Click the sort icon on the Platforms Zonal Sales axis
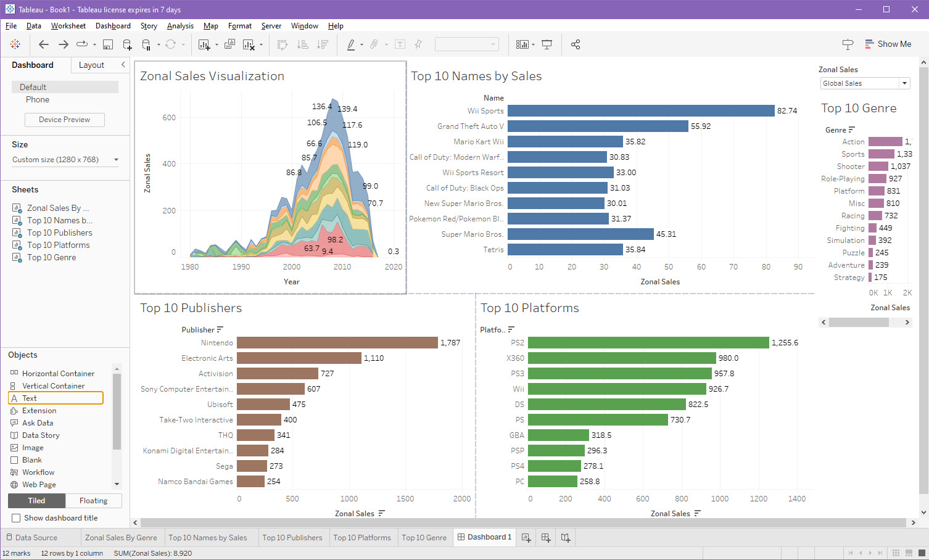The image size is (929, 560). pos(697,513)
